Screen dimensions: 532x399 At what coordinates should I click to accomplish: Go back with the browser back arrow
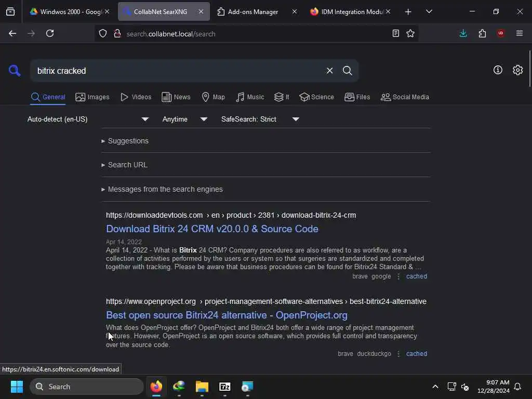(12, 33)
